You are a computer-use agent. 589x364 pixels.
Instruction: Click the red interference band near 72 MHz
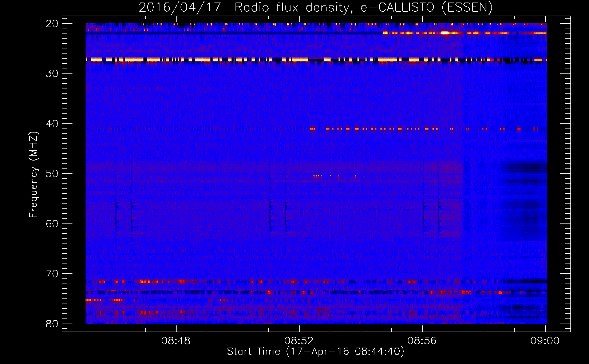[316, 281]
